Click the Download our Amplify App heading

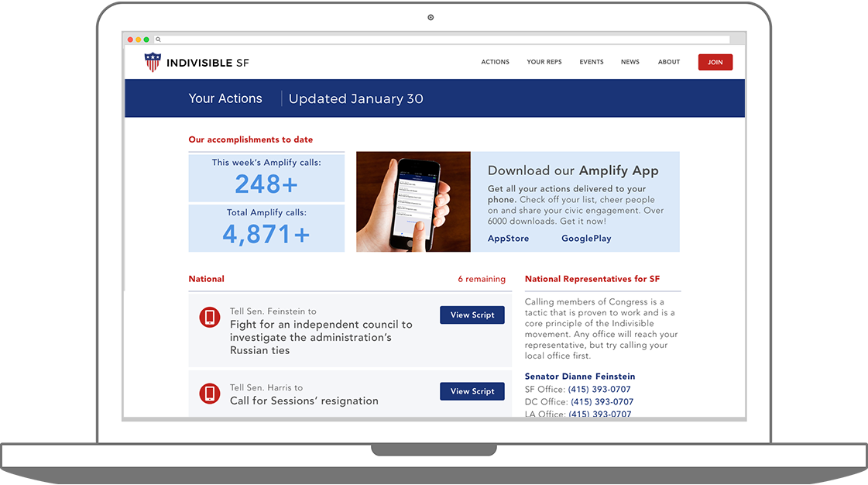[x=573, y=170]
